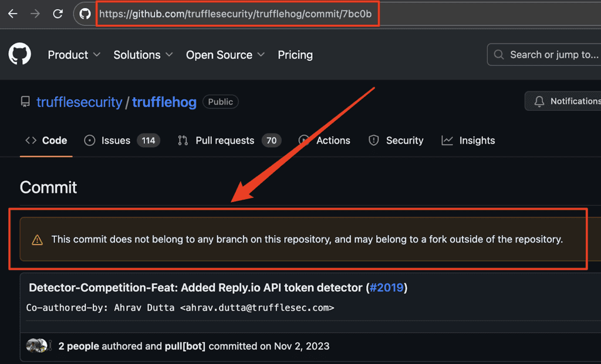Image resolution: width=601 pixels, height=364 pixels.
Task: Click the Public badge next to trufflehog
Action: (x=220, y=101)
